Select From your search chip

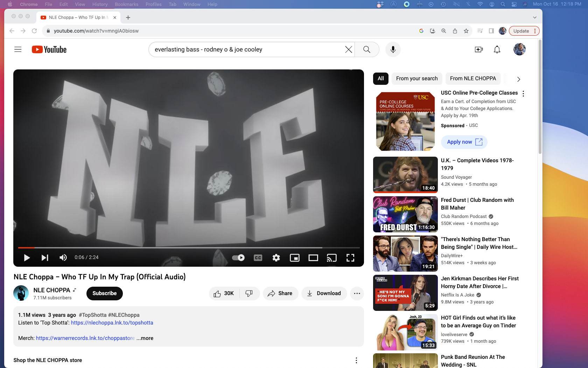click(417, 79)
